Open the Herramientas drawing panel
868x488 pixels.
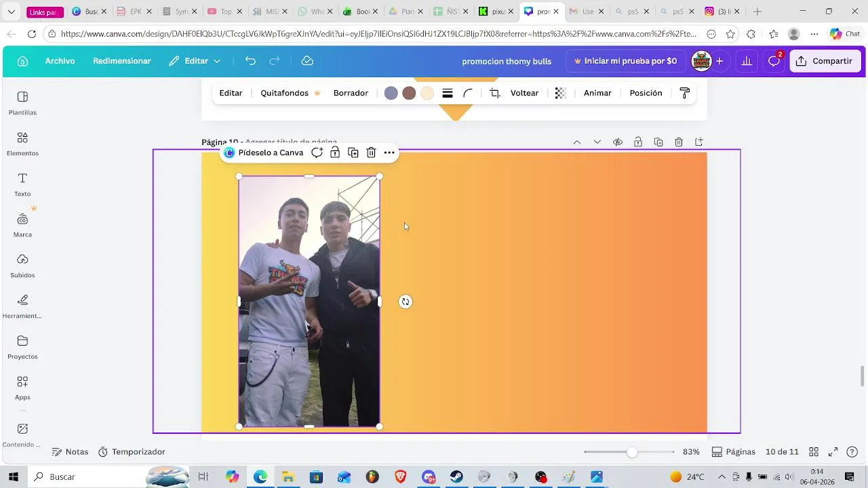tap(22, 306)
